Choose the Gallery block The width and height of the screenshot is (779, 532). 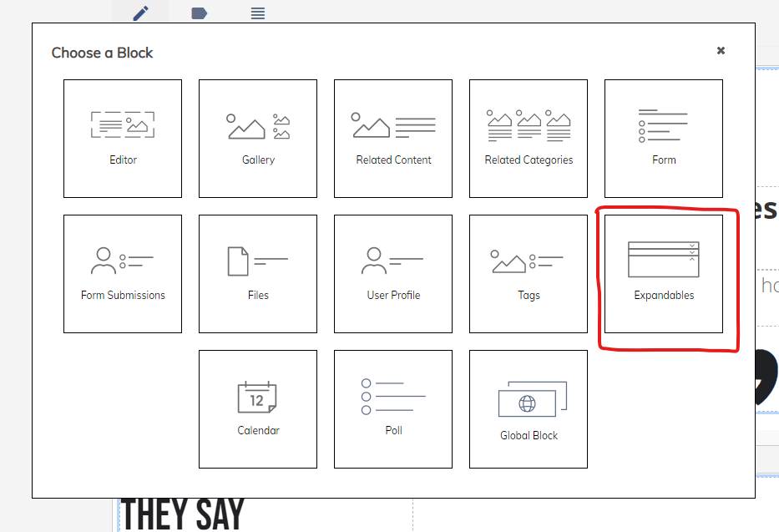coord(258,139)
